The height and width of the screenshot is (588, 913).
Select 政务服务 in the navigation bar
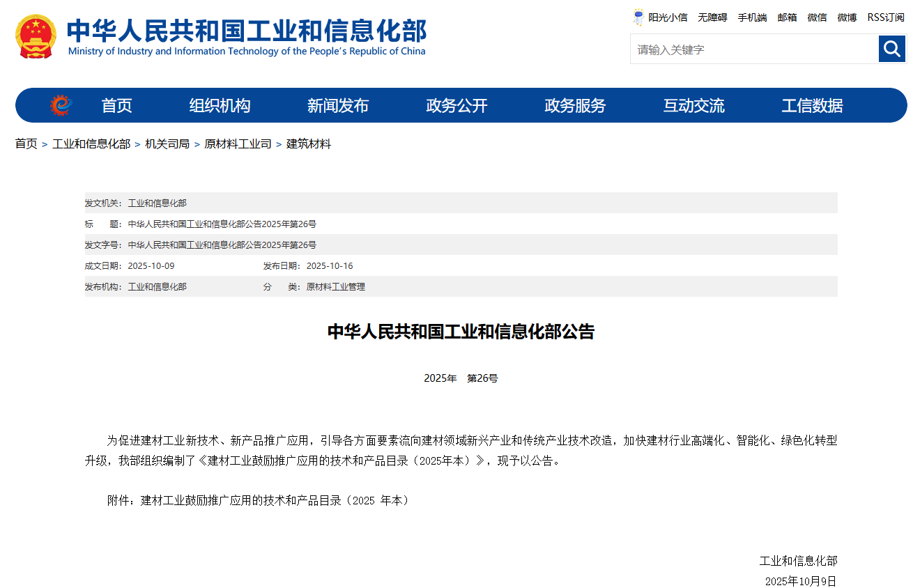point(575,106)
